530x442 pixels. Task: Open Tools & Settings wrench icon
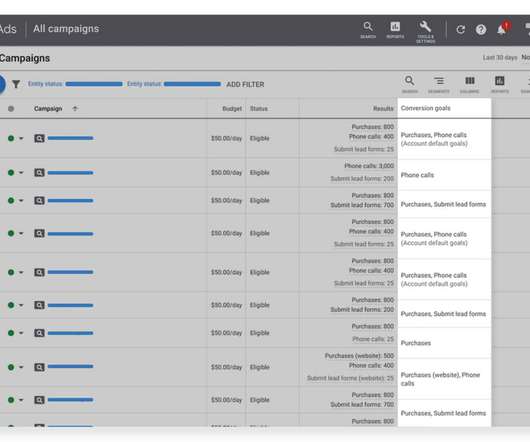point(425,32)
